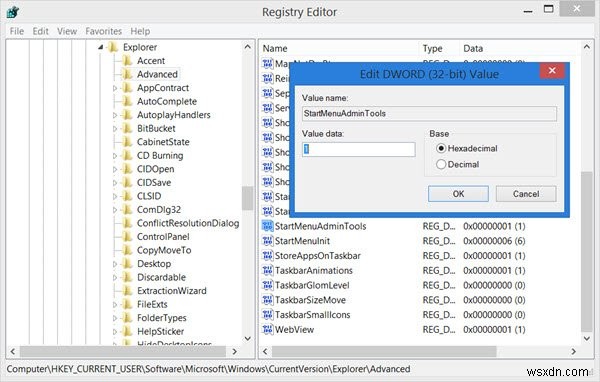Image resolution: width=600 pixels, height=382 pixels.
Task: Select the CIDSave key
Action: pos(154,183)
